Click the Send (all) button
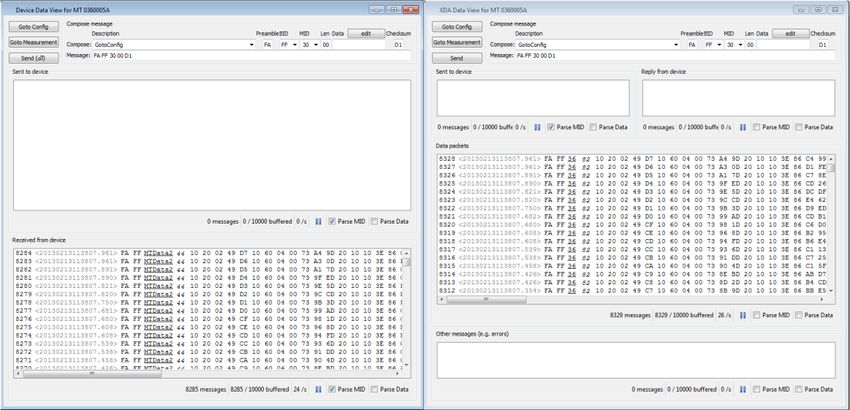Image resolution: width=850 pixels, height=410 pixels. pyautogui.click(x=34, y=58)
